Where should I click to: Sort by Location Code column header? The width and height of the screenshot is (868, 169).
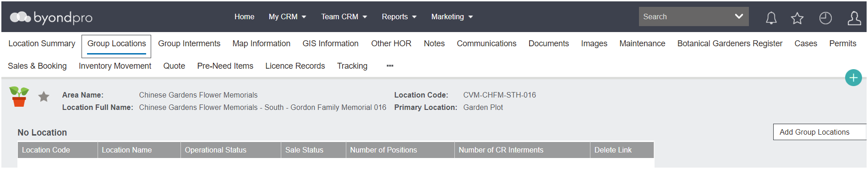[58, 150]
